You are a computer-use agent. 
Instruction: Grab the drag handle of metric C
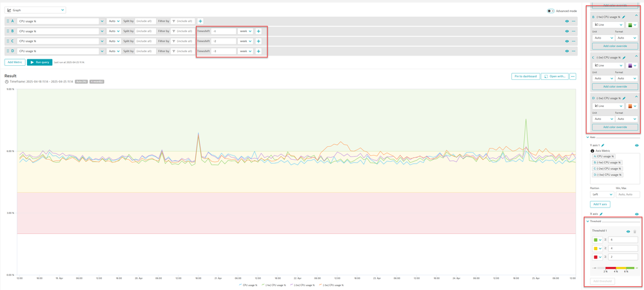tap(8, 41)
